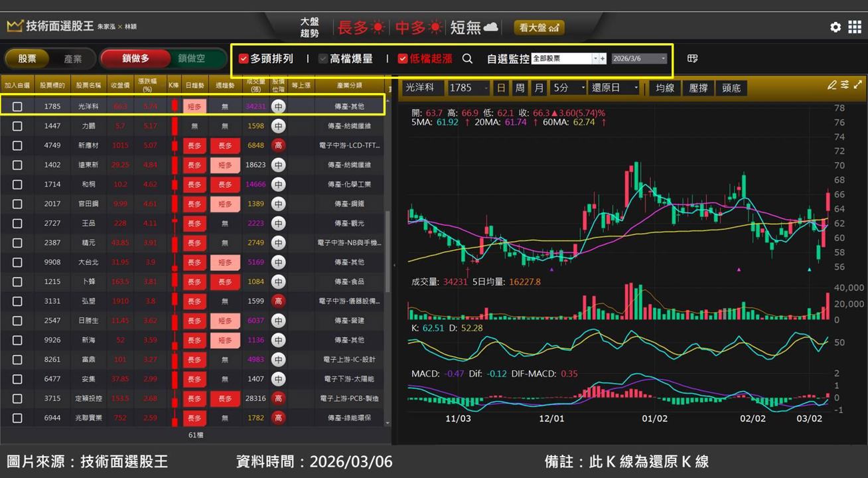The width and height of the screenshot is (868, 478).
Task: Click the 頭底 button
Action: point(731,88)
